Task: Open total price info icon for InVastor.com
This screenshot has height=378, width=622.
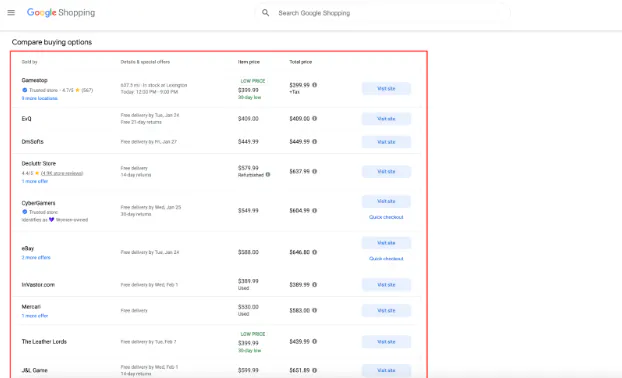Action: (x=315, y=285)
